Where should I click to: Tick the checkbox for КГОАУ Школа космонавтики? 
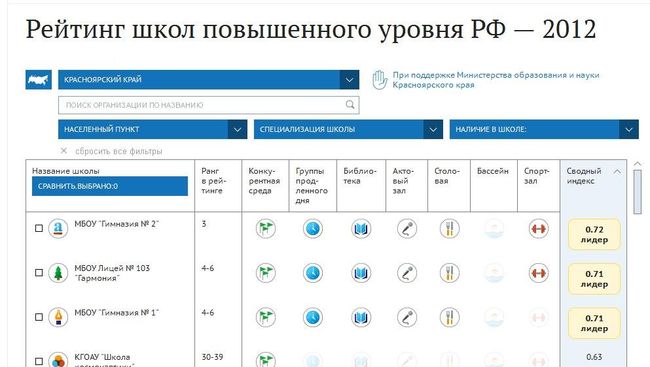pyautogui.click(x=39, y=361)
